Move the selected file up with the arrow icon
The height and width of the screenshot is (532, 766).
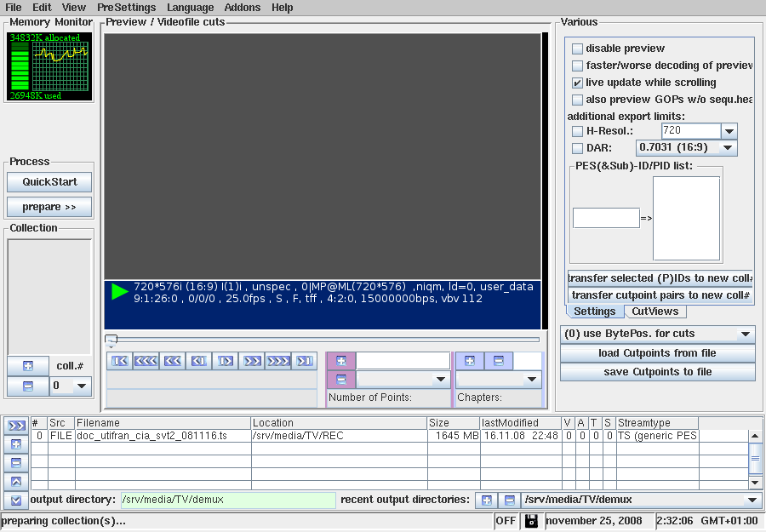[x=15, y=481]
